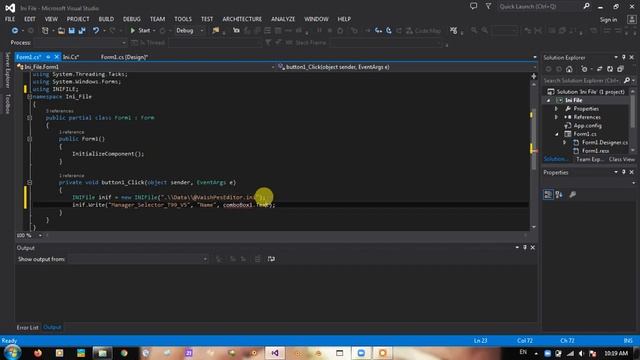Open the BUILD menu
Screen dimensions: 640x360
click(106, 19)
